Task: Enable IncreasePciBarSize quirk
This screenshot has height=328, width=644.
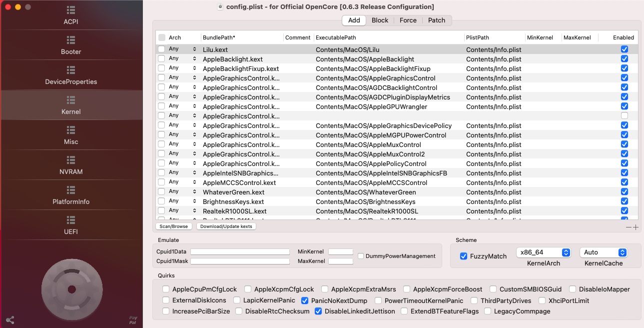Action: [166, 311]
